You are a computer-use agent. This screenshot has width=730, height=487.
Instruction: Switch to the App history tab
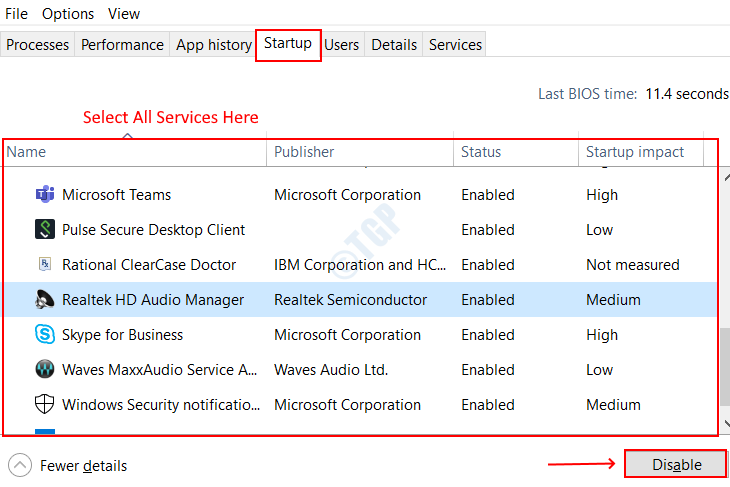[213, 45]
